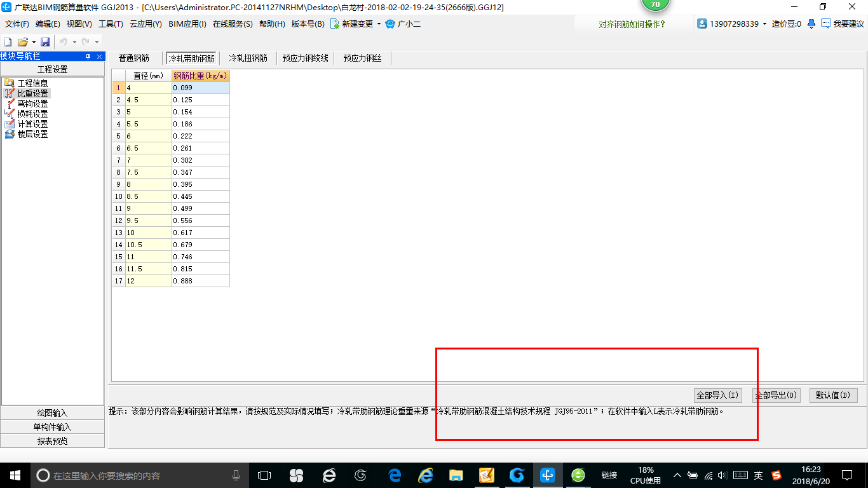Switch to the 报表预览 module
This screenshot has height=488, width=868.
[52, 441]
